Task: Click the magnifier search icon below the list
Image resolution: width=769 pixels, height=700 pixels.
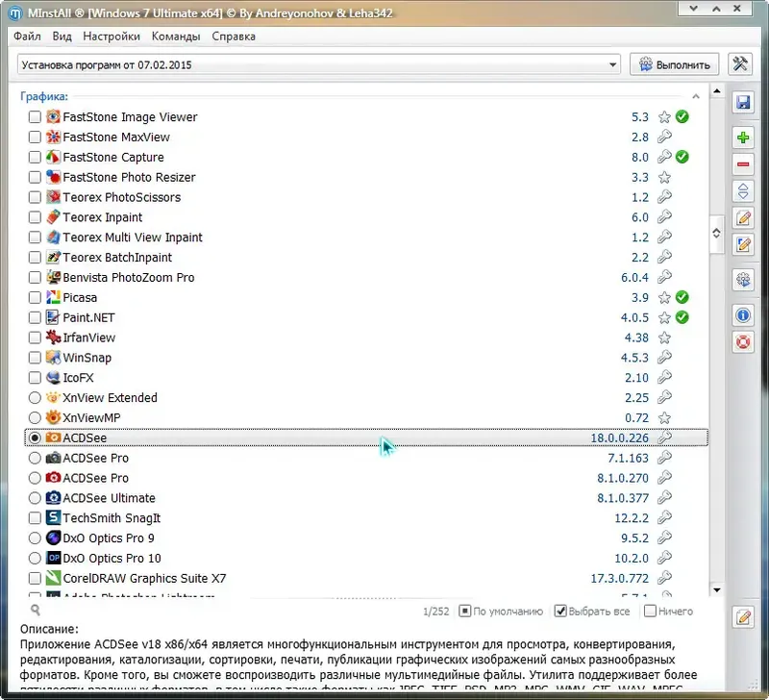Action: coord(36,610)
